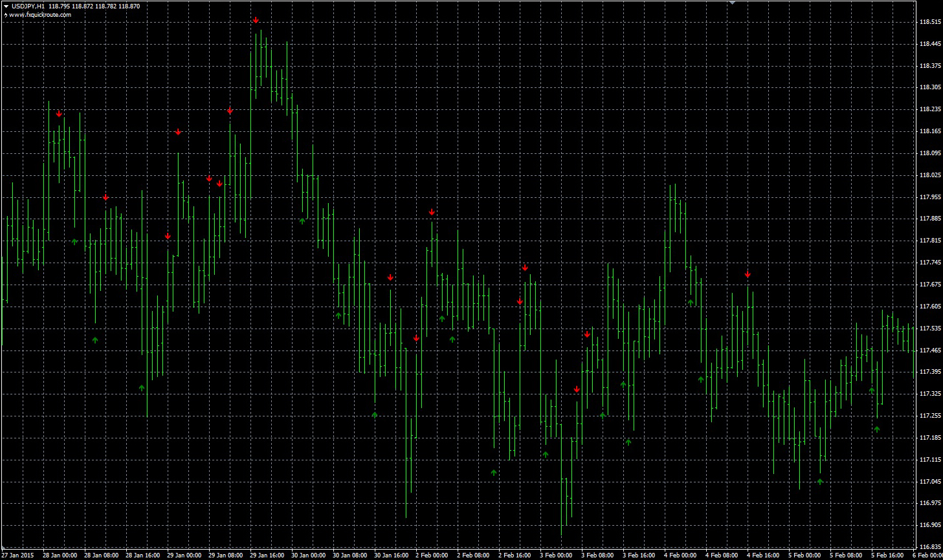943x560 pixels.
Task: Click the 118.305 price level
Action: click(929, 87)
